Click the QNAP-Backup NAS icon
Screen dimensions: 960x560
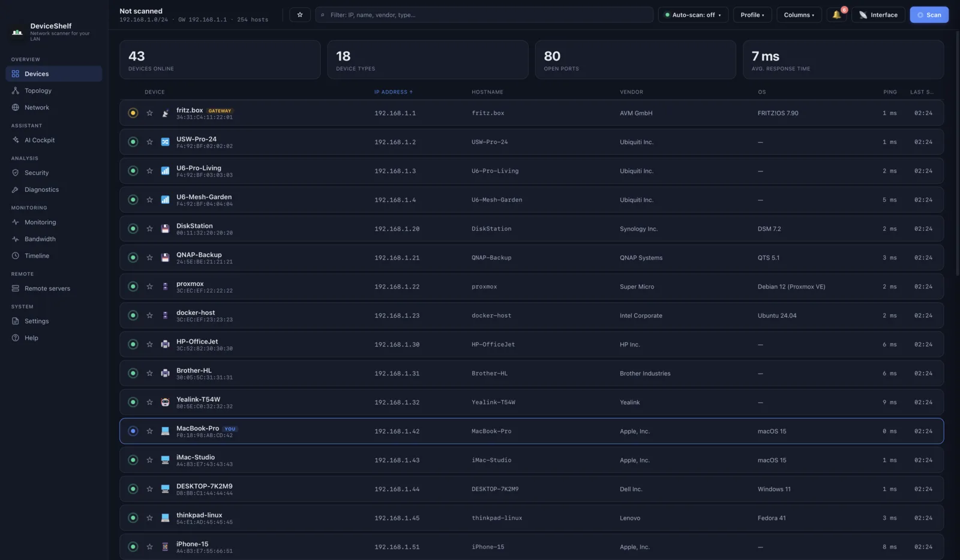tap(165, 258)
